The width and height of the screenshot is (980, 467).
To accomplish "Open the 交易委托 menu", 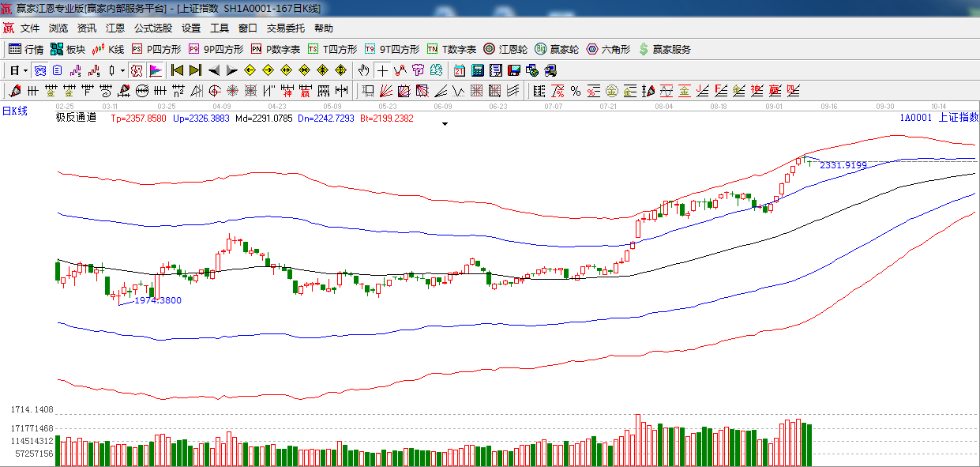I will [285, 28].
